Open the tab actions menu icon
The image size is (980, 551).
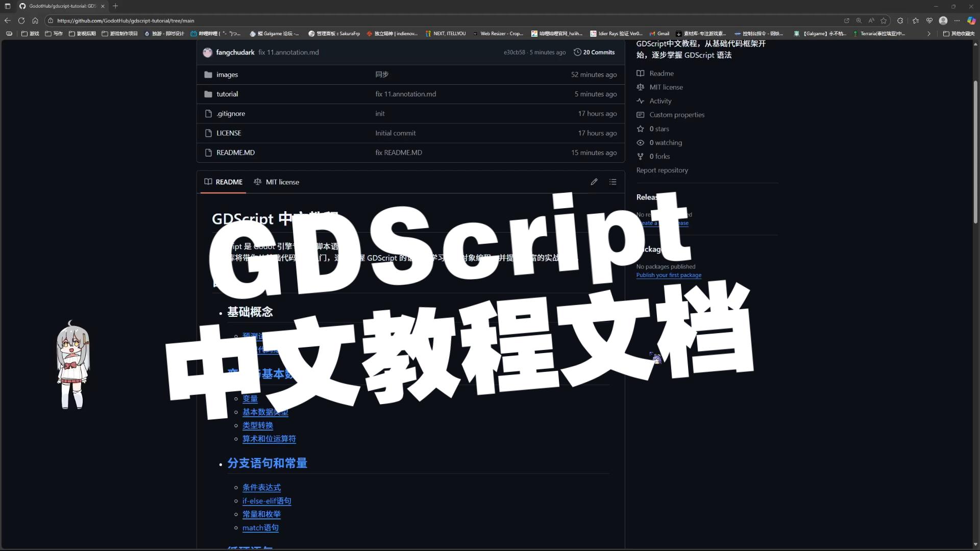(x=7, y=6)
